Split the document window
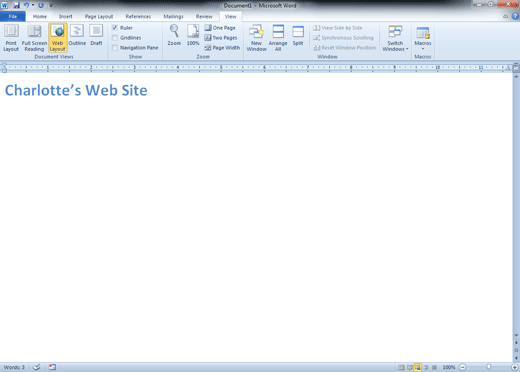Image resolution: width=520 pixels, height=372 pixels. pos(298,35)
